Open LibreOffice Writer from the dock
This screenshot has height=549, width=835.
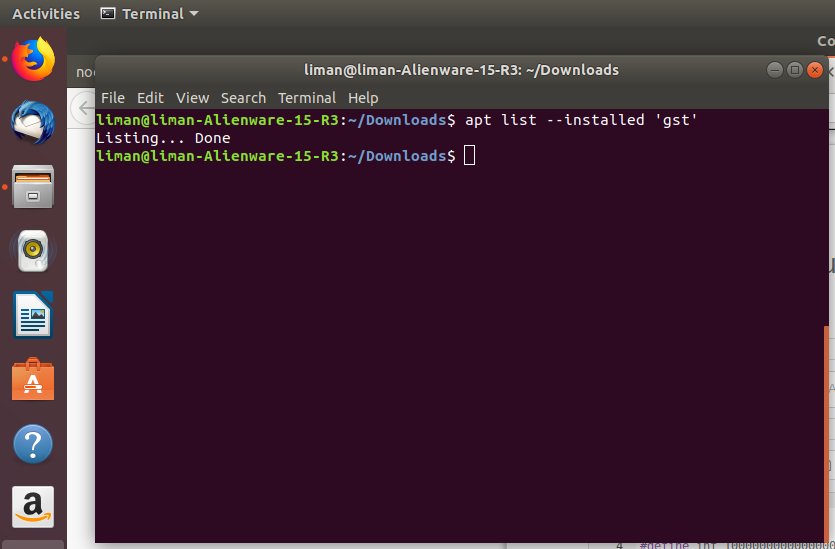tap(33, 315)
